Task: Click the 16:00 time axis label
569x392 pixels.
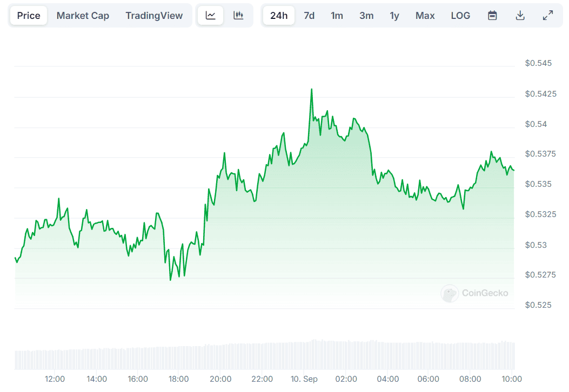Action: coord(138,379)
